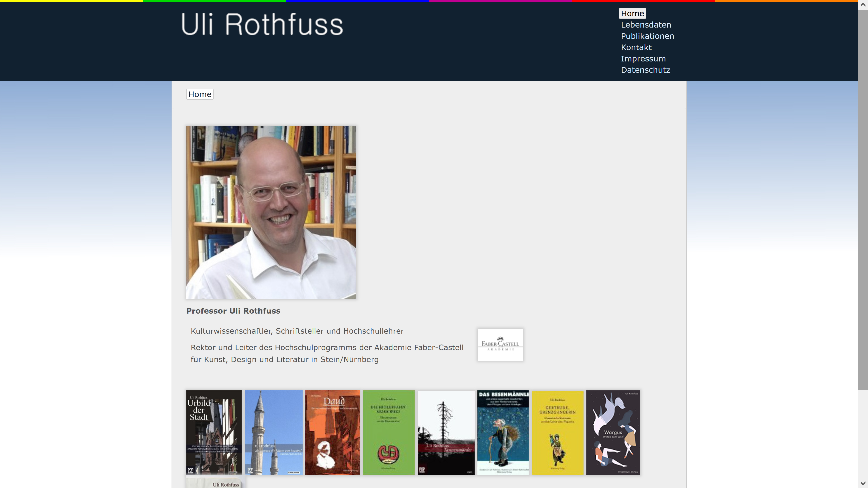Click the Uli Rothfuss site title
Viewport: 868px width, 488px height.
(x=262, y=24)
